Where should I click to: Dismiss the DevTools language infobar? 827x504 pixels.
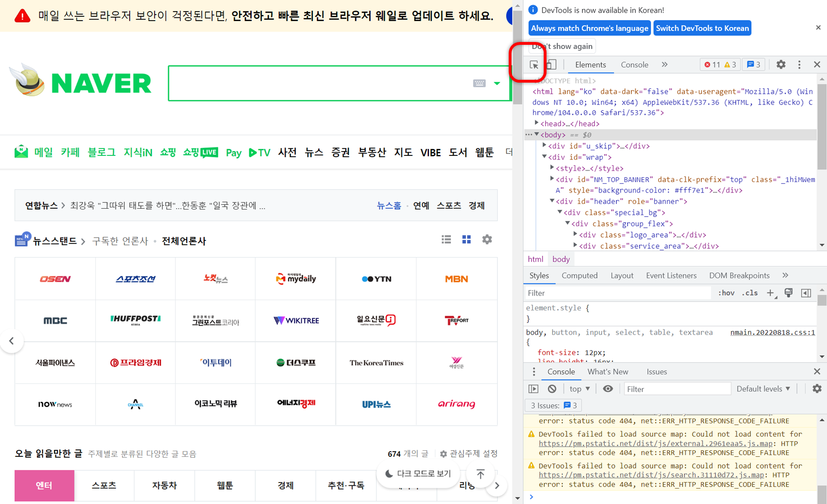(818, 28)
